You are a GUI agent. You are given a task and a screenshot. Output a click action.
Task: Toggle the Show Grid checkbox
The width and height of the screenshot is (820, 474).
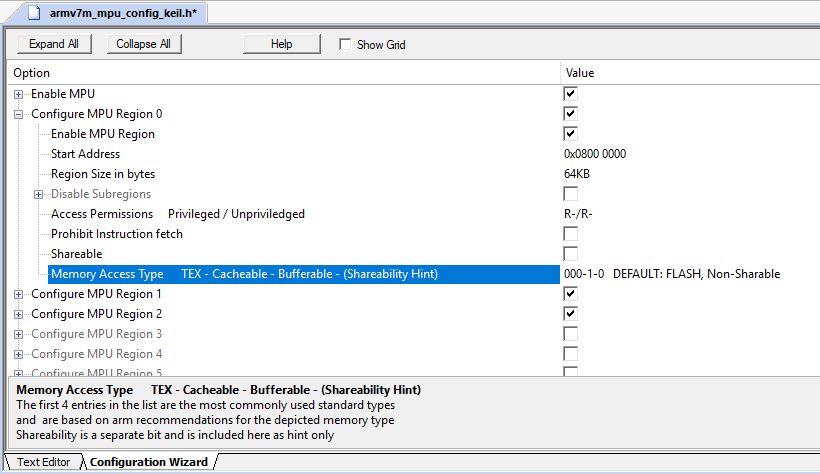pos(345,44)
